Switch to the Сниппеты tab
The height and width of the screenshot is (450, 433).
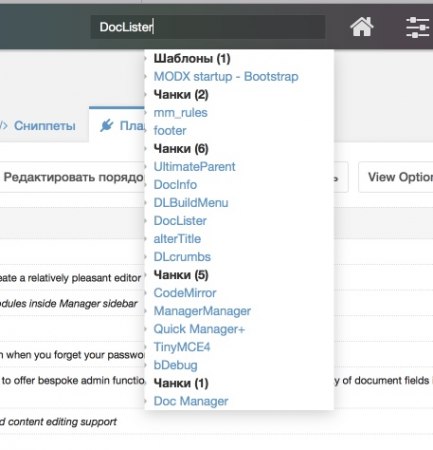tap(45, 126)
